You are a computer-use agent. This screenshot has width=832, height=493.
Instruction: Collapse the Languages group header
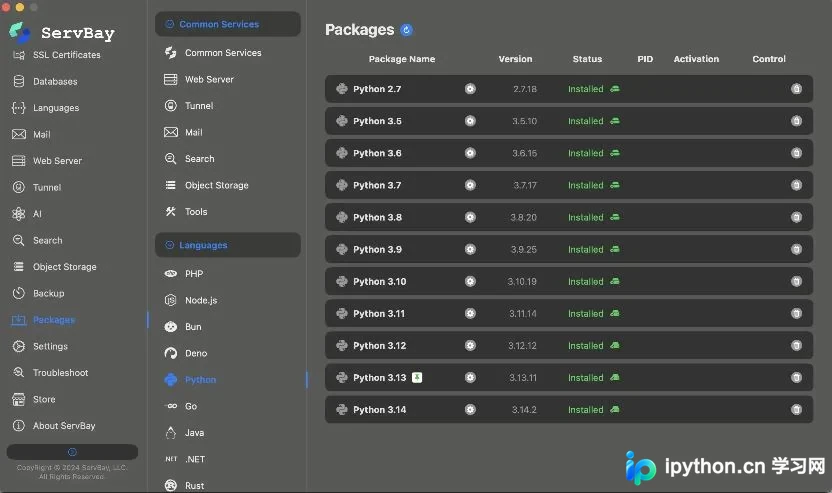coord(228,245)
